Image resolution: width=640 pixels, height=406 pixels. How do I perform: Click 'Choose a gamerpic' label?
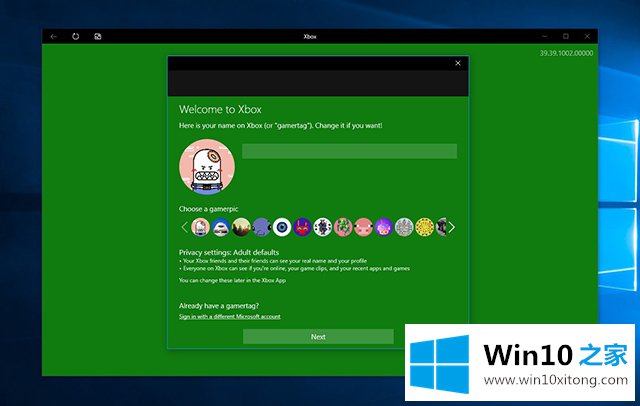click(x=209, y=209)
